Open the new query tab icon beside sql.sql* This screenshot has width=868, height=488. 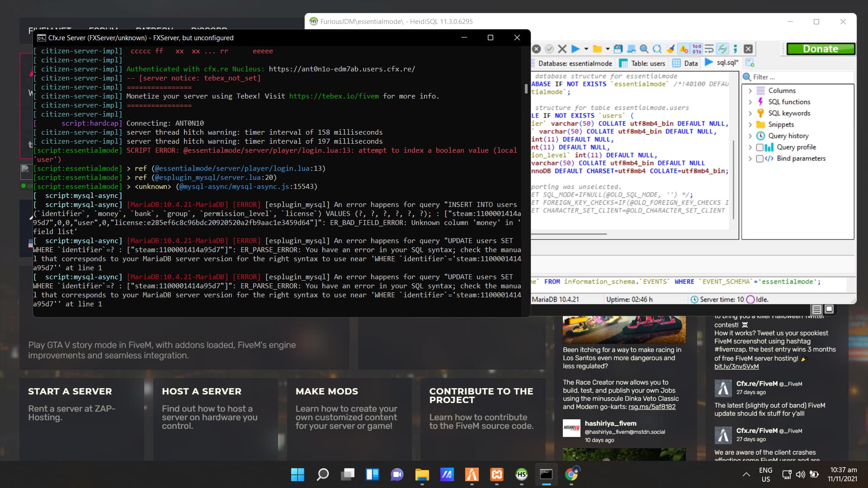click(x=750, y=63)
